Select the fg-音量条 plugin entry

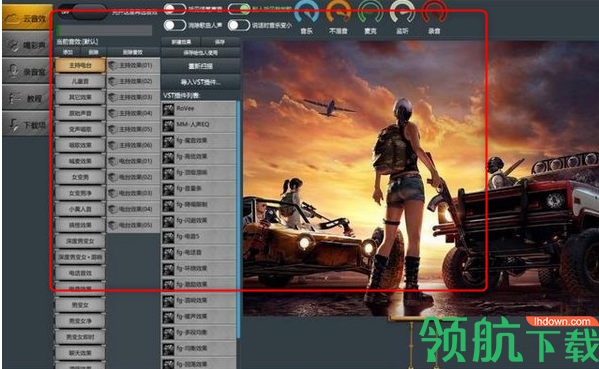click(x=199, y=189)
